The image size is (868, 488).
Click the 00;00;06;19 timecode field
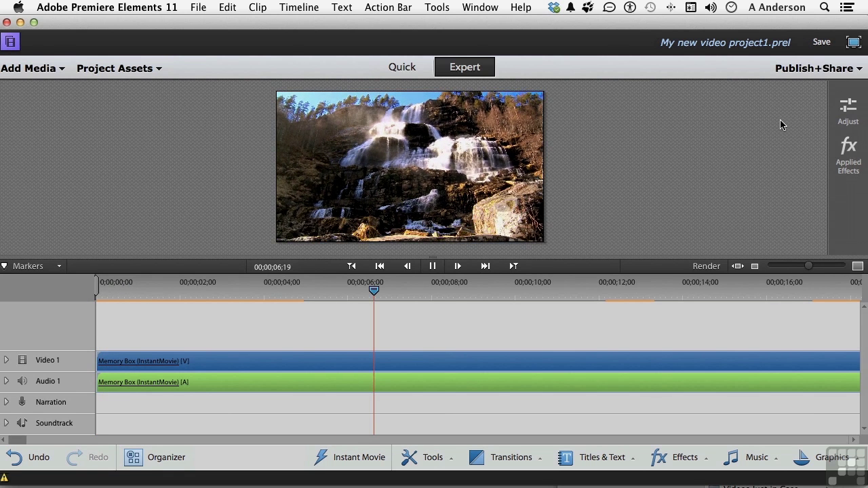coord(273,267)
